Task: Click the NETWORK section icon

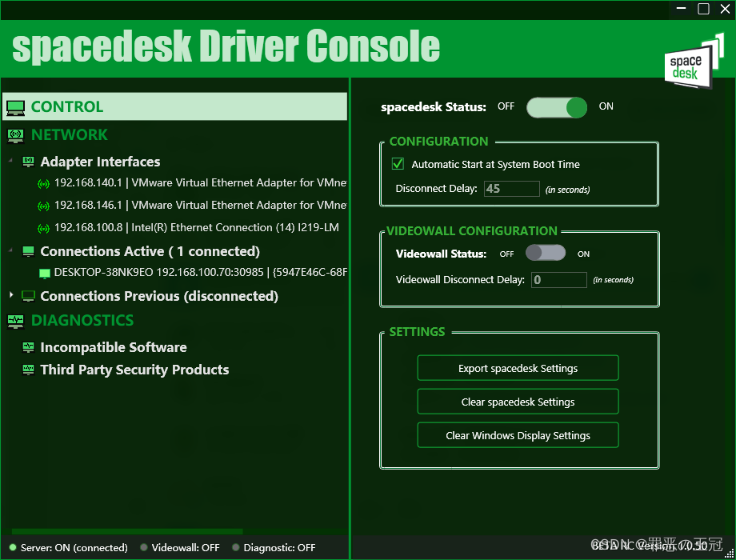Action: click(x=15, y=136)
